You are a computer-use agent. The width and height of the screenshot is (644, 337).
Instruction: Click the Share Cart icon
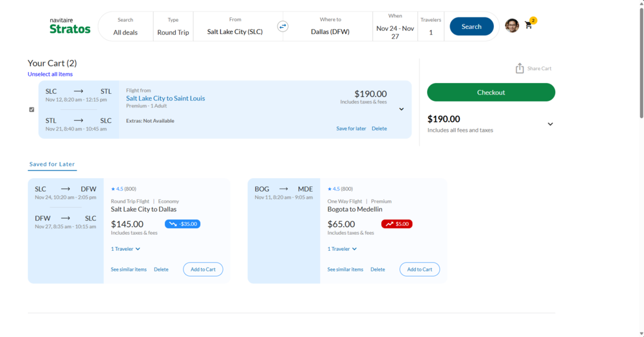point(520,68)
